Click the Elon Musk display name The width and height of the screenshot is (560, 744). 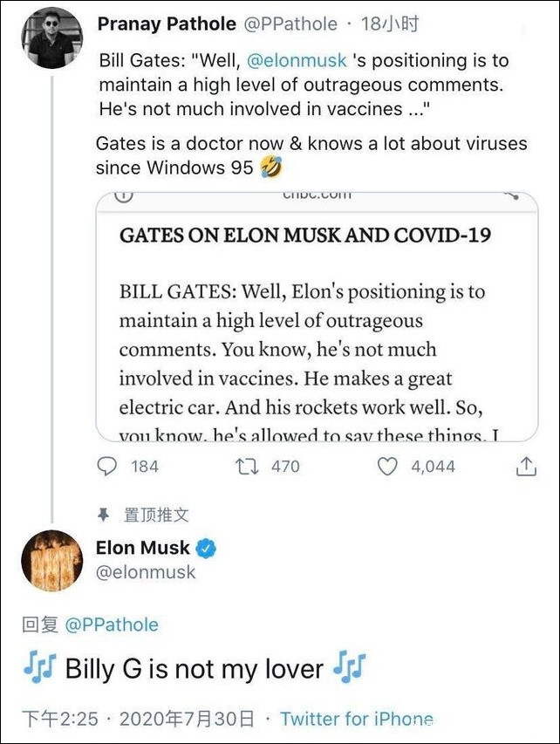click(142, 549)
